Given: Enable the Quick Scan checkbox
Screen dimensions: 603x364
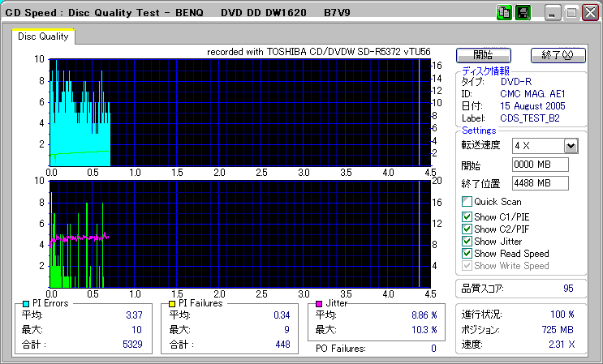Looking at the screenshot, I should 467,202.
